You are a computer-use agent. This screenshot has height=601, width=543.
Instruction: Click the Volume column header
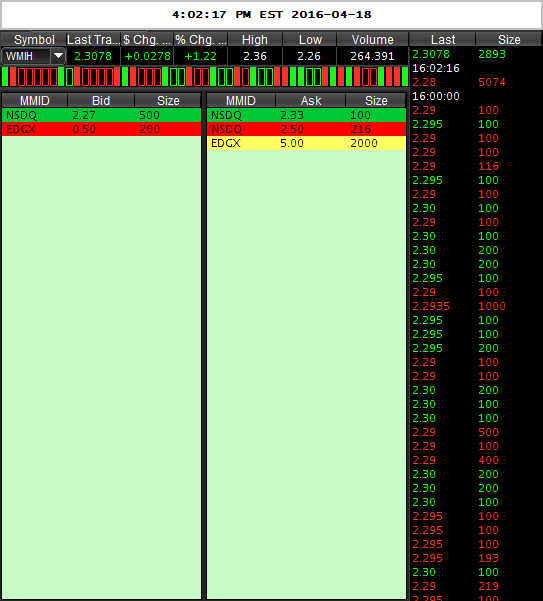(372, 39)
